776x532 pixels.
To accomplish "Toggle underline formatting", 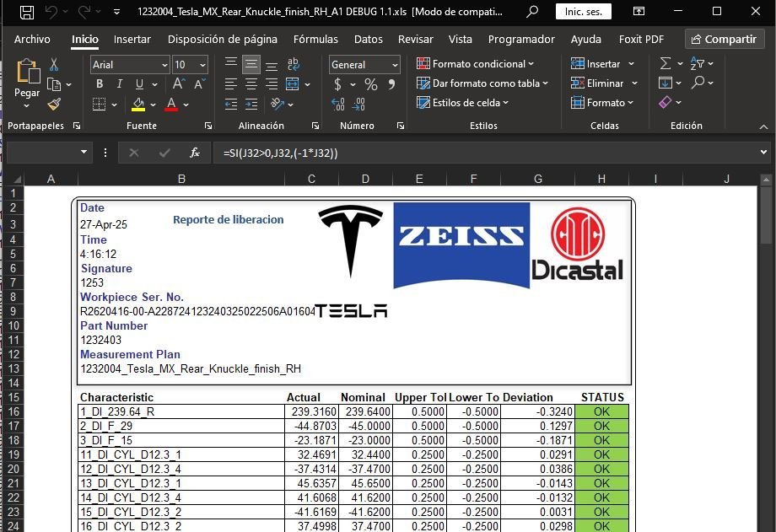I will point(139,84).
